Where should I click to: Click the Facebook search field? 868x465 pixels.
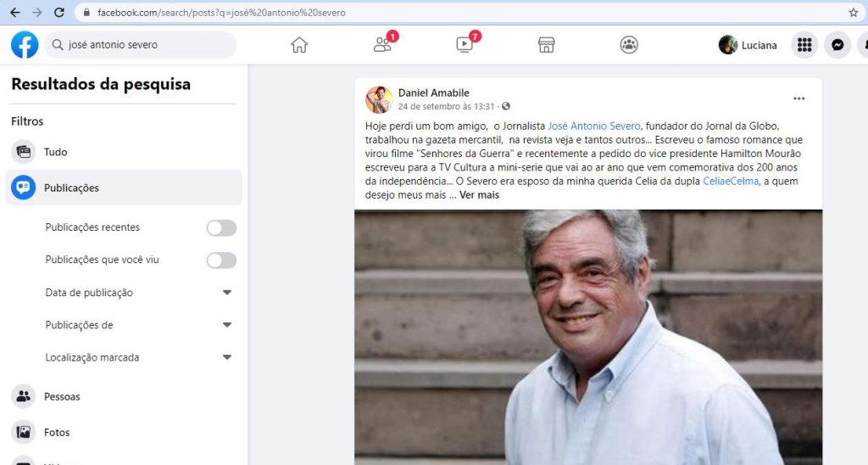[142, 45]
